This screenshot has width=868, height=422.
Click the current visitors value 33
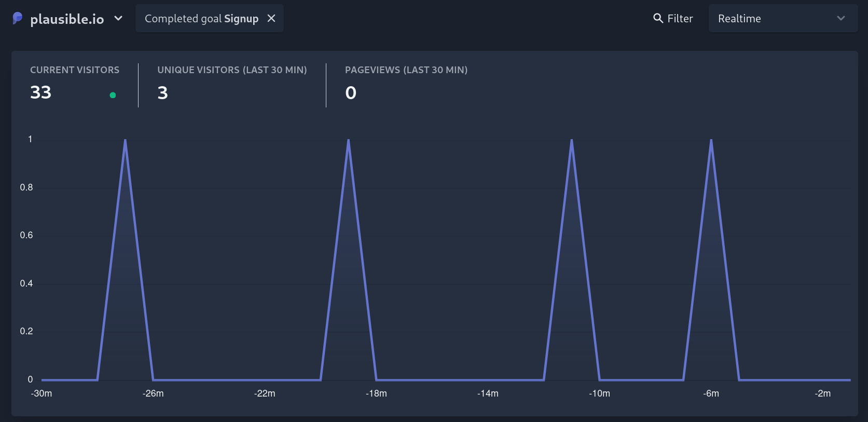(x=40, y=92)
